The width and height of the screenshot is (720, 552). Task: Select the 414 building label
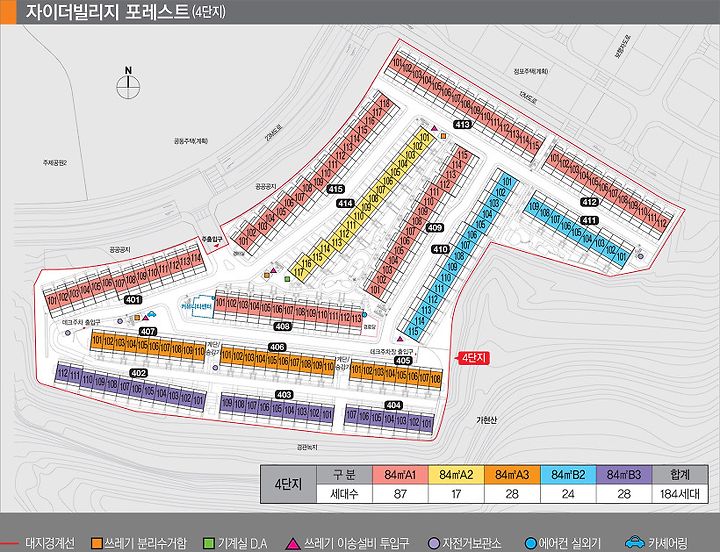[345, 203]
